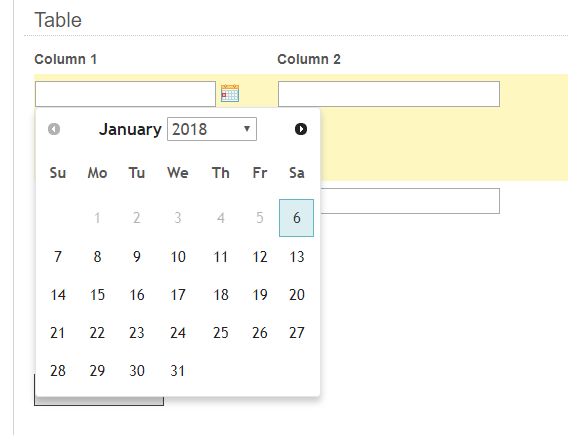Image resolution: width=568 pixels, height=435 pixels.
Task: Select date 12 under Friday
Action: point(260,257)
